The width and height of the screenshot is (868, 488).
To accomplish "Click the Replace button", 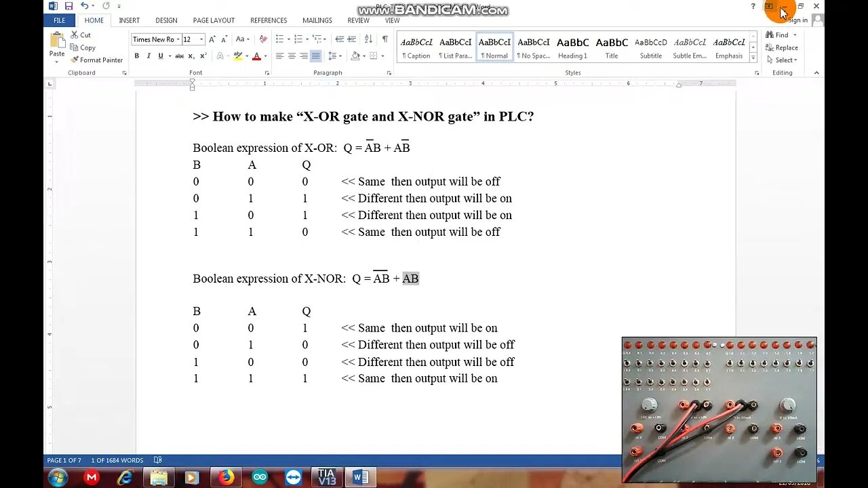I will pyautogui.click(x=782, y=47).
